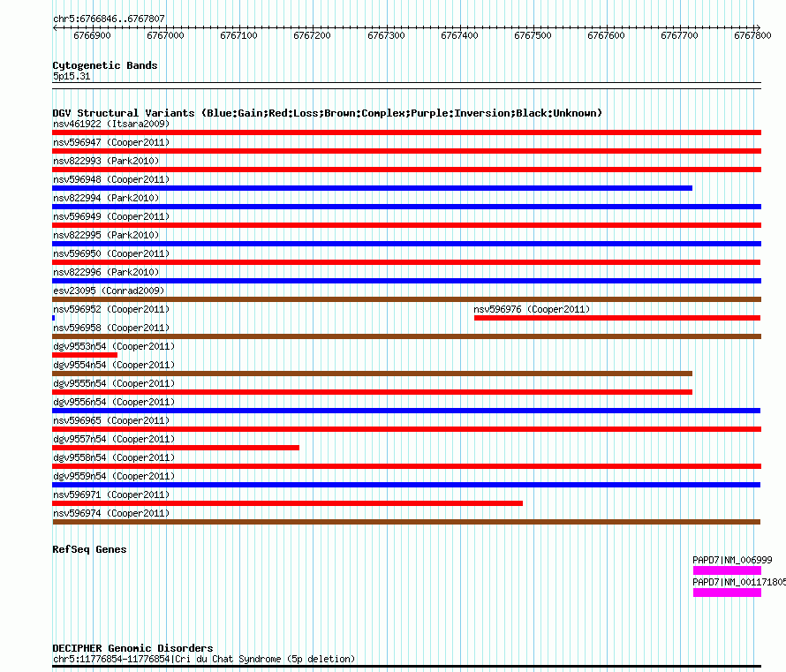Image resolution: width=786 pixels, height=672 pixels.
Task: Click the PAPD7|NM_001171805 magenta gene bar
Action: click(728, 593)
